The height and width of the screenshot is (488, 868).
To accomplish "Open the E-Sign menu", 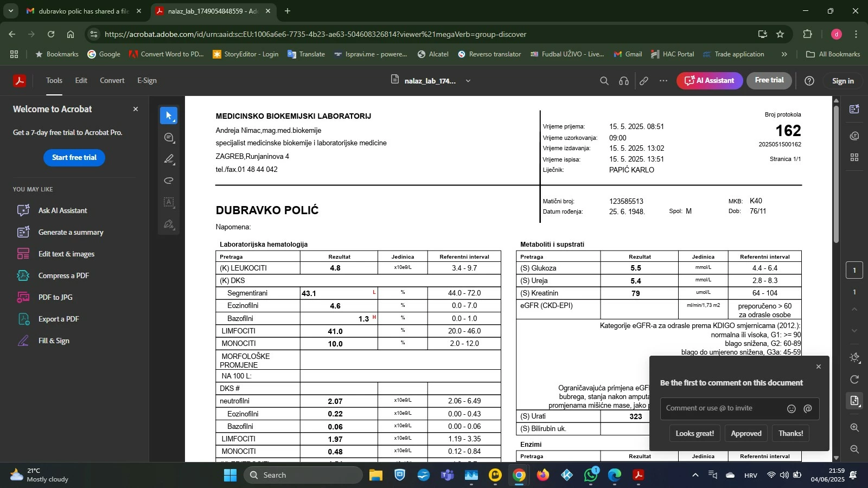I will (x=147, y=81).
